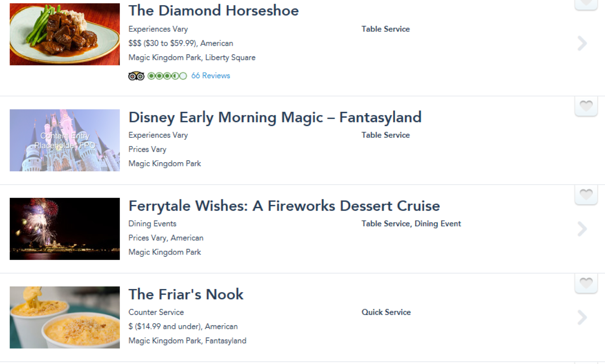Screen dimensions: 605x364
Task: Open the Friar's Nook mac and cheese photo
Action: pyautogui.click(x=65, y=317)
